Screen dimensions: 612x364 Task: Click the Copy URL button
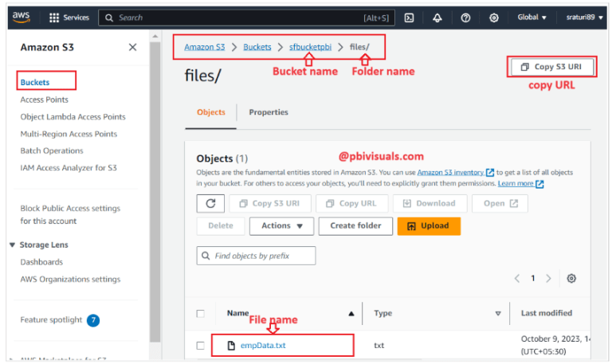352,203
